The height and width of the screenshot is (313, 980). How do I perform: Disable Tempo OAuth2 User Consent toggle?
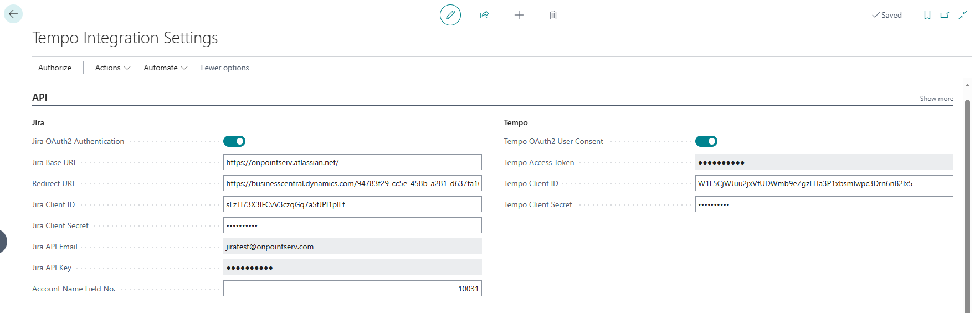pos(706,141)
